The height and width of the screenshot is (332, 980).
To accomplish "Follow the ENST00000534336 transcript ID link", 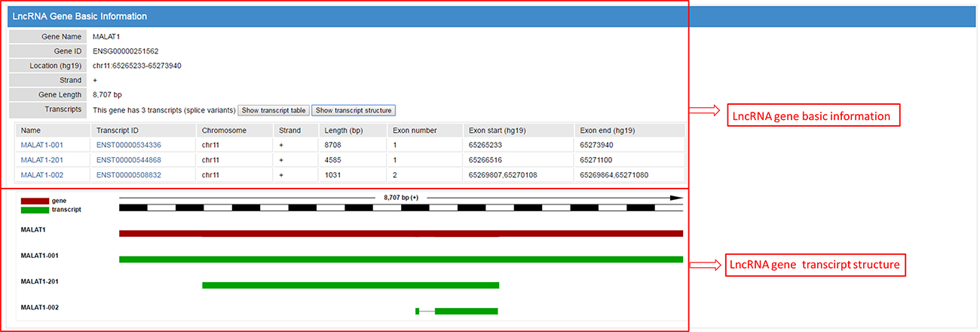I will 129,145.
